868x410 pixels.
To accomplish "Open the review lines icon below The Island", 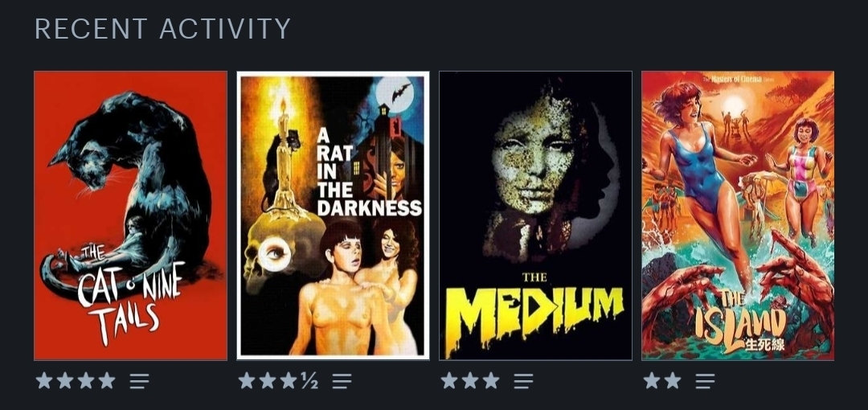I will point(706,380).
